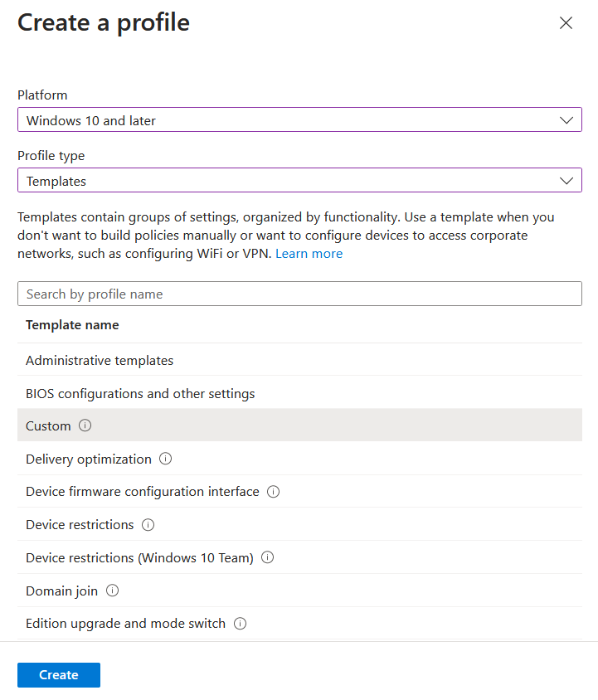Click info icon for Device restrictions (Windows 10 Team)
The width and height of the screenshot is (598, 700).
[x=267, y=558]
